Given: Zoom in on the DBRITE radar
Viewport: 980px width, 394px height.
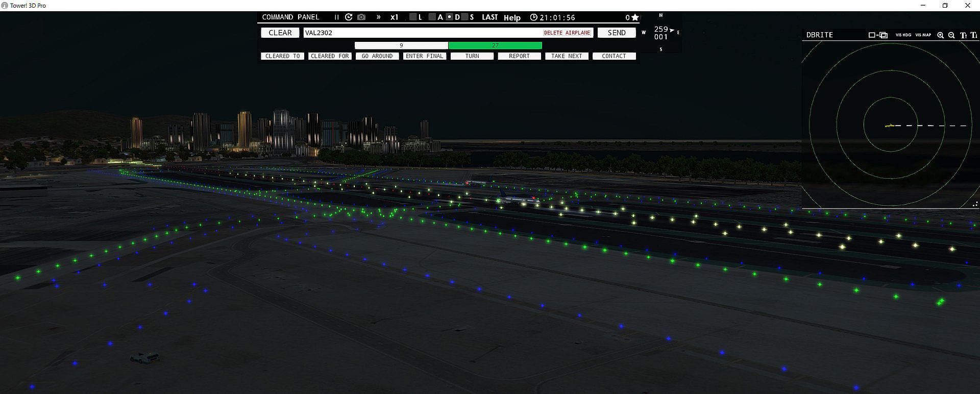Looking at the screenshot, I should click(940, 35).
